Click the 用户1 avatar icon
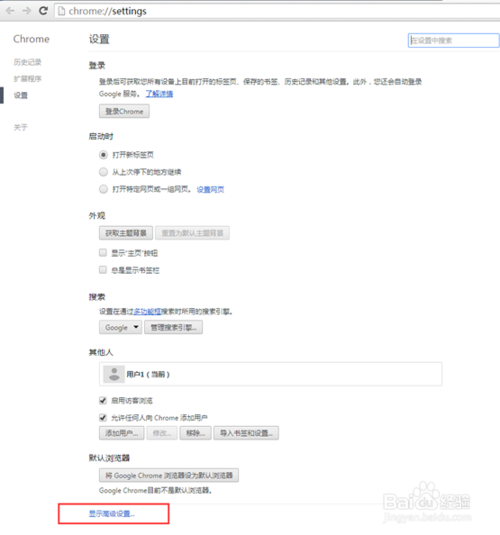Screen dimensions: 500x535 (x=114, y=374)
